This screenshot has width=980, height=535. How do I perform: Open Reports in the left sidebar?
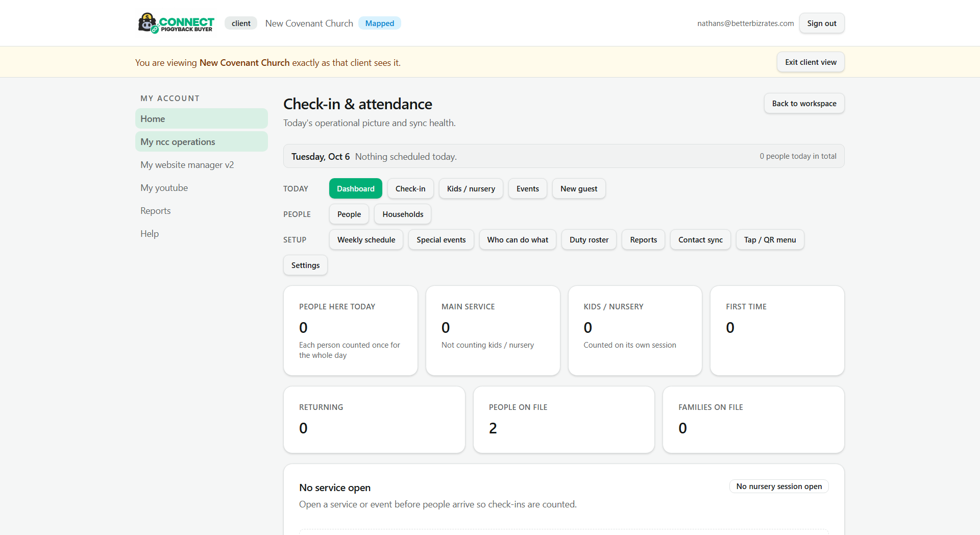point(202,211)
